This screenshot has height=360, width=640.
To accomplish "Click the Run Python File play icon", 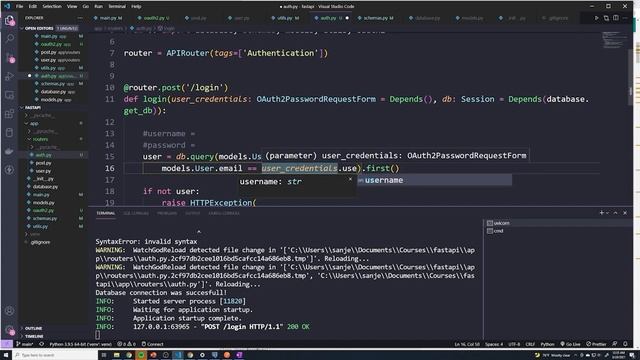I will point(596,18).
